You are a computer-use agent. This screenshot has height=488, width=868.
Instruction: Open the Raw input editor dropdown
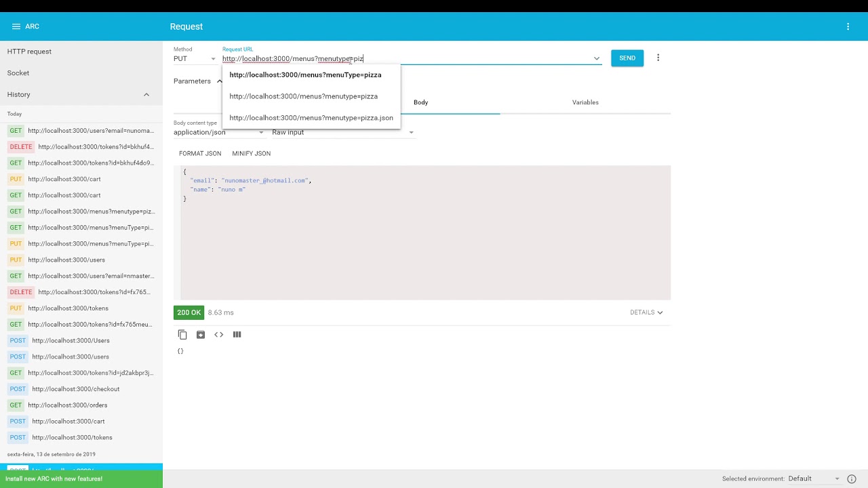342,132
